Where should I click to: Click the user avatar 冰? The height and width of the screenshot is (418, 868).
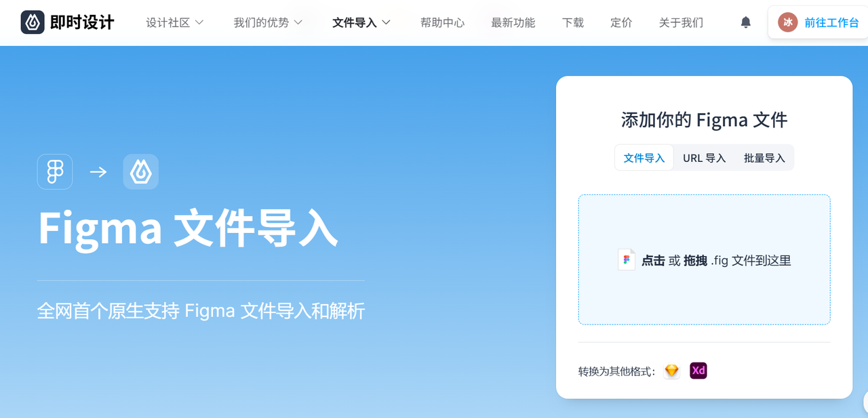click(x=787, y=22)
